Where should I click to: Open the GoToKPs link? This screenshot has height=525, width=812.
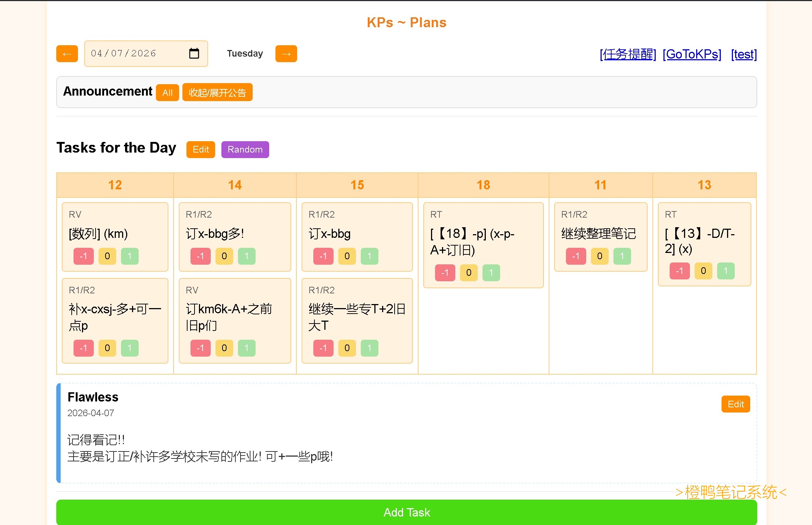pos(692,54)
